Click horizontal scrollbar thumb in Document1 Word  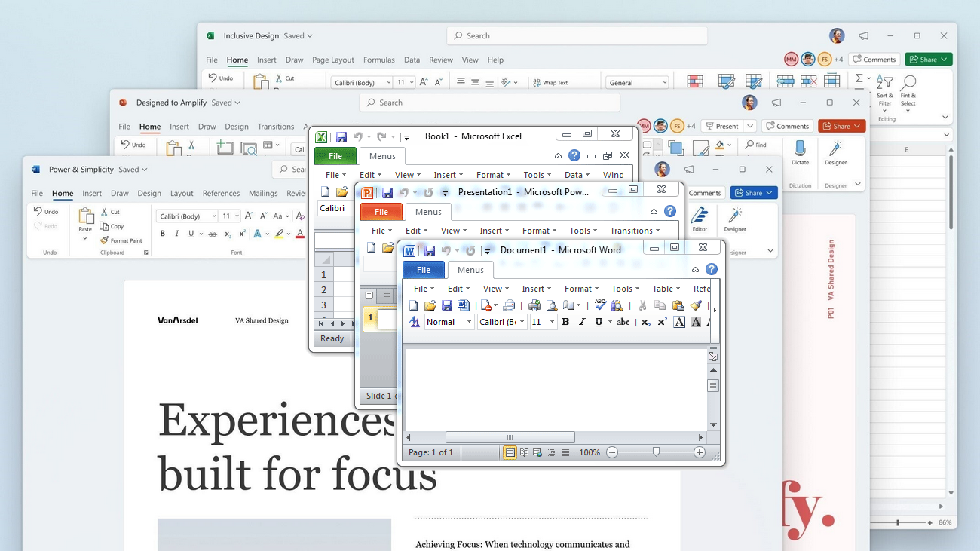tap(510, 437)
